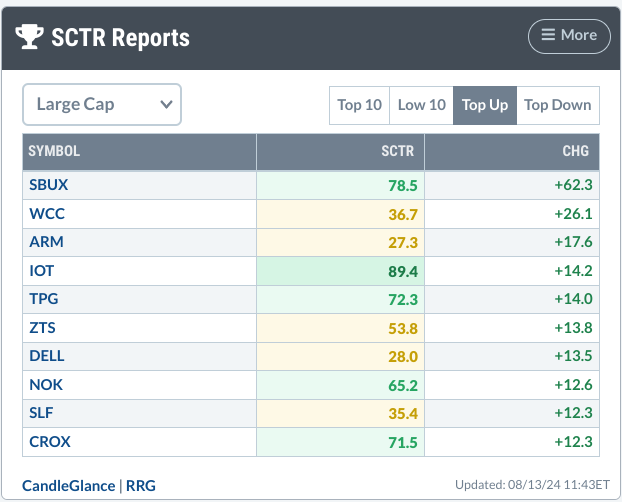
Task: Click the SCTR Reports trophy icon
Action: click(29, 37)
